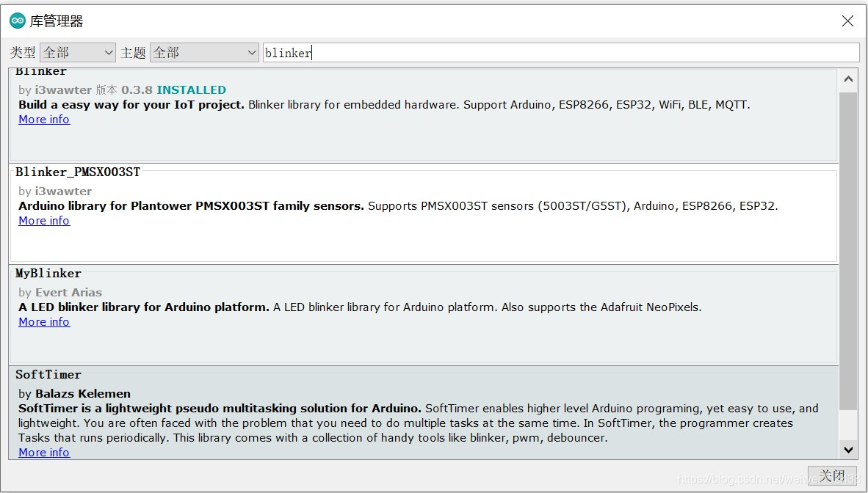Viewport: 868px width, 493px height.
Task: Click the 关闭 close button
Action: (x=832, y=476)
